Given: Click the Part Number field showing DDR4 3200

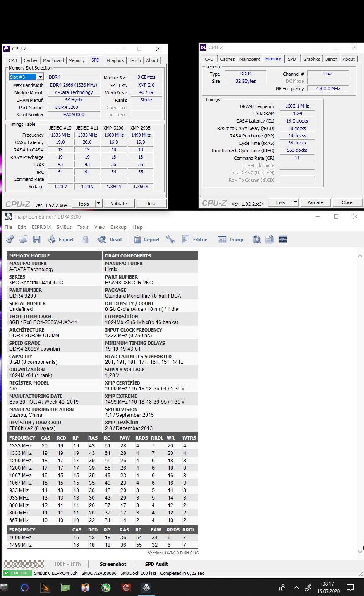Looking at the screenshot, I should click(74, 107).
